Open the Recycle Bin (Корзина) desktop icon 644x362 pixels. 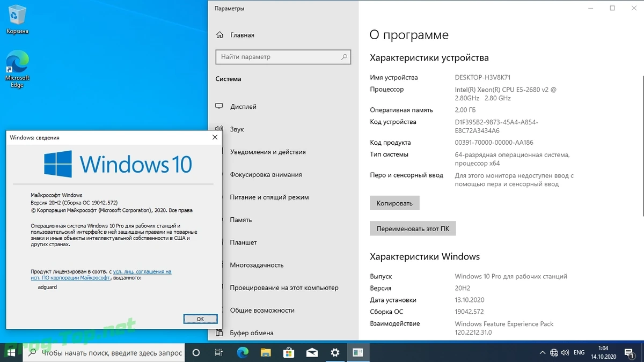click(17, 19)
